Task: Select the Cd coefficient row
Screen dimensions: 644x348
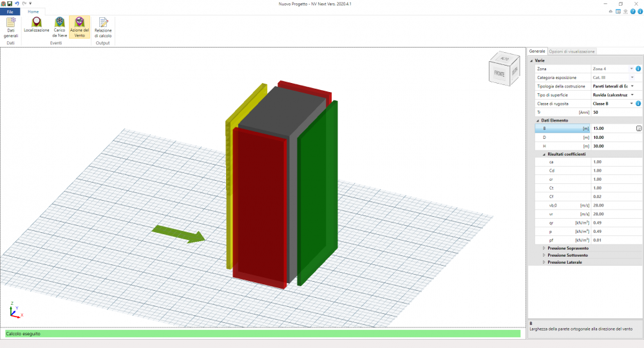Action: pyautogui.click(x=588, y=170)
